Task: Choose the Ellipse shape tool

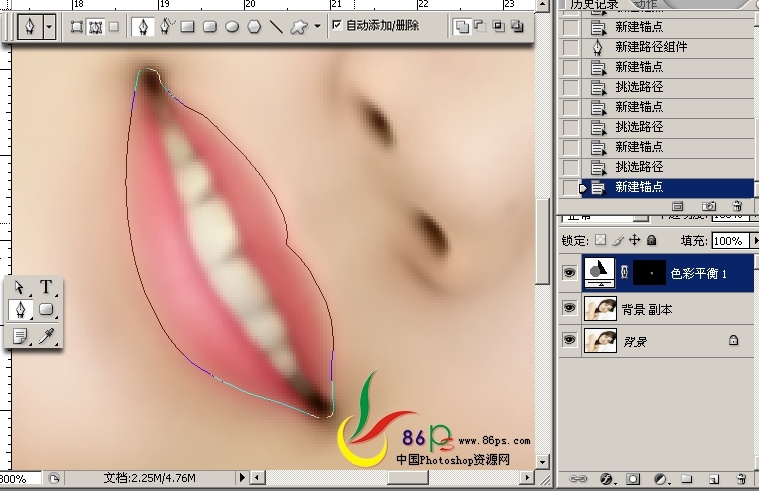Action: [232, 26]
